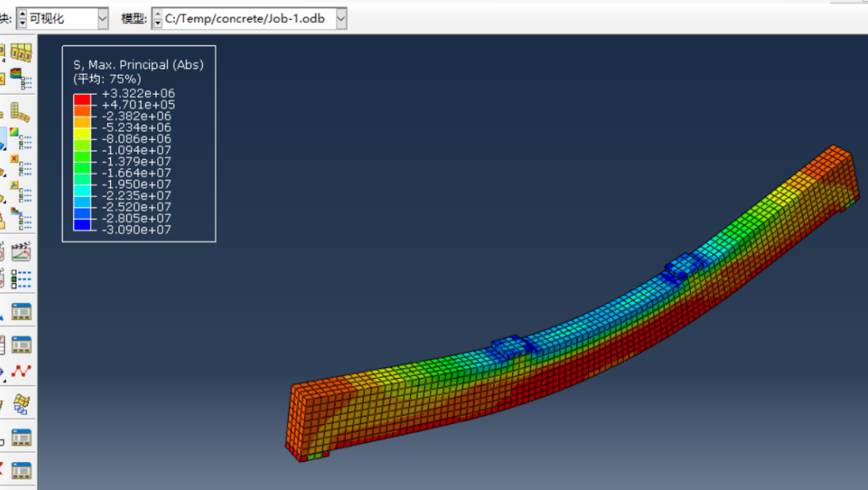The width and height of the screenshot is (868, 490).
Task: Click the red +3.322e+06 legend color swatch
Action: click(x=82, y=99)
